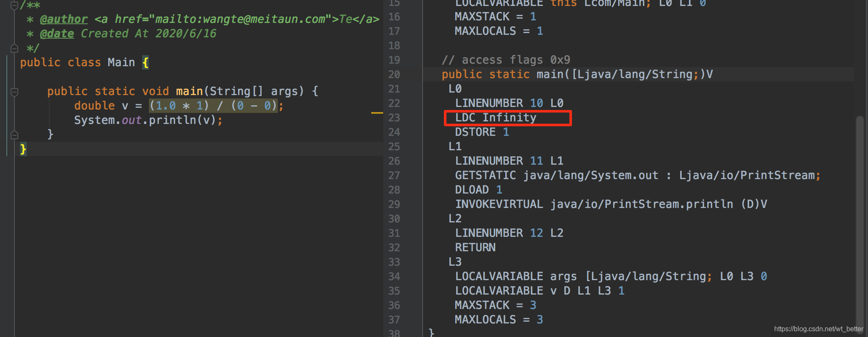Click 'public static main([Ljava/lang/String;)V' signature
The height and width of the screenshot is (337, 868).
[x=577, y=74]
